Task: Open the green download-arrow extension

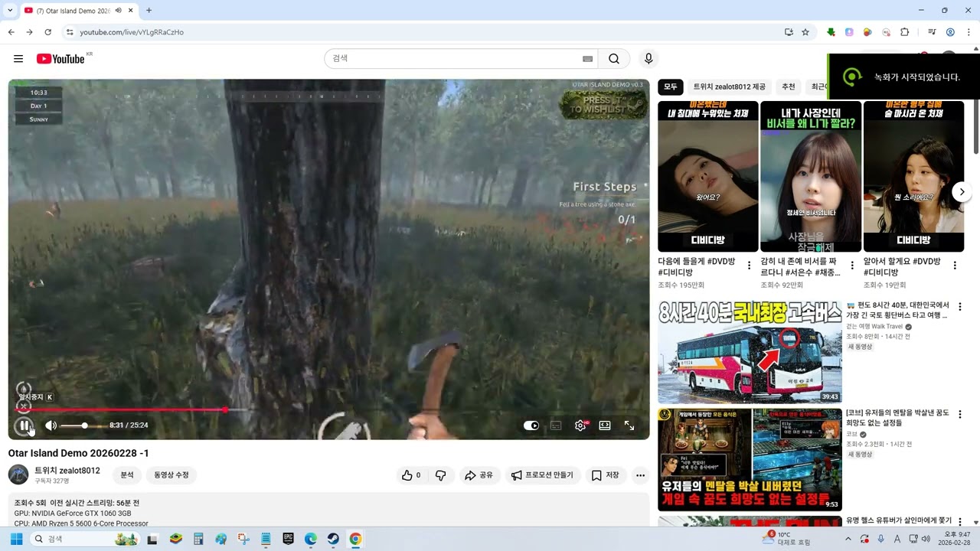Action: tap(831, 32)
